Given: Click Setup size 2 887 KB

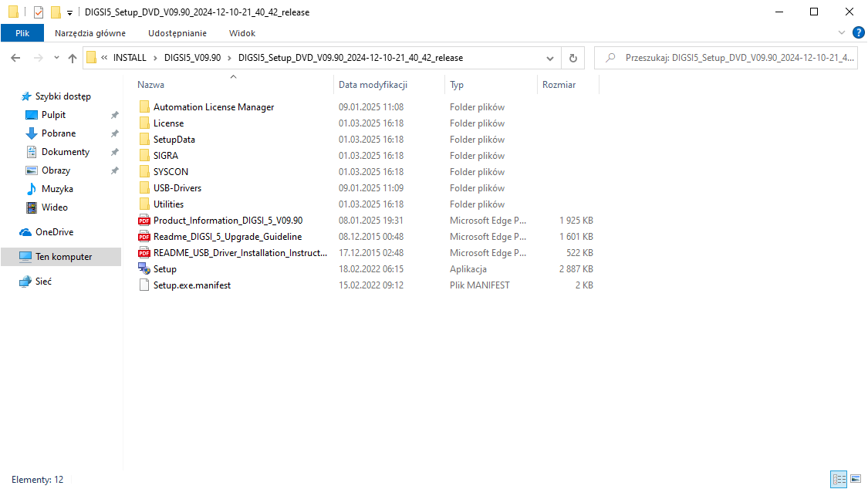Looking at the screenshot, I should pos(576,269).
